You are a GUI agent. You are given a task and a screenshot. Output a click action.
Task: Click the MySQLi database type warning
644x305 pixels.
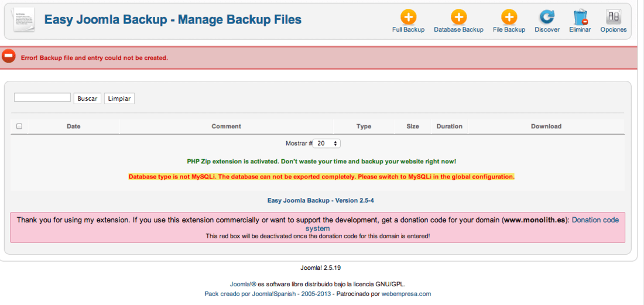(x=321, y=177)
